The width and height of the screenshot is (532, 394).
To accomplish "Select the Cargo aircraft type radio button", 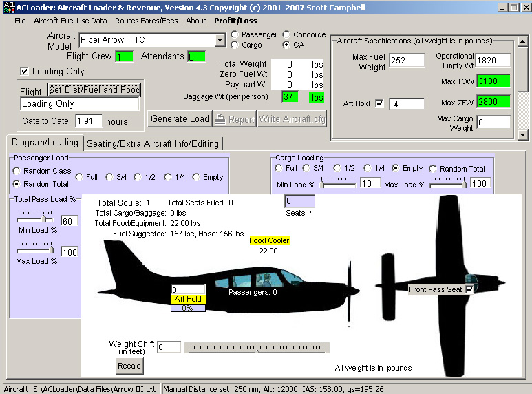I will [x=237, y=45].
